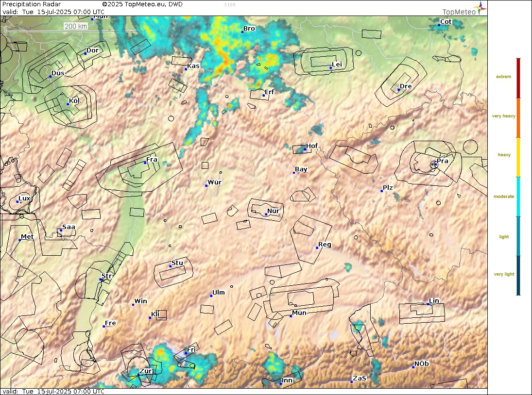The width and height of the screenshot is (532, 395).
Task: Select the 'Reg' city label
Action: point(325,245)
